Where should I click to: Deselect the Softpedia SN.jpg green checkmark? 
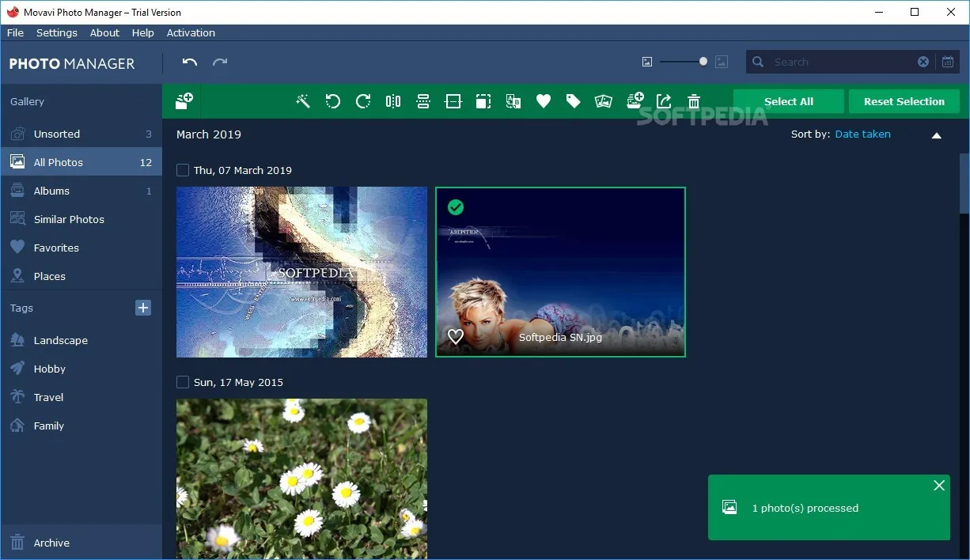(x=456, y=207)
